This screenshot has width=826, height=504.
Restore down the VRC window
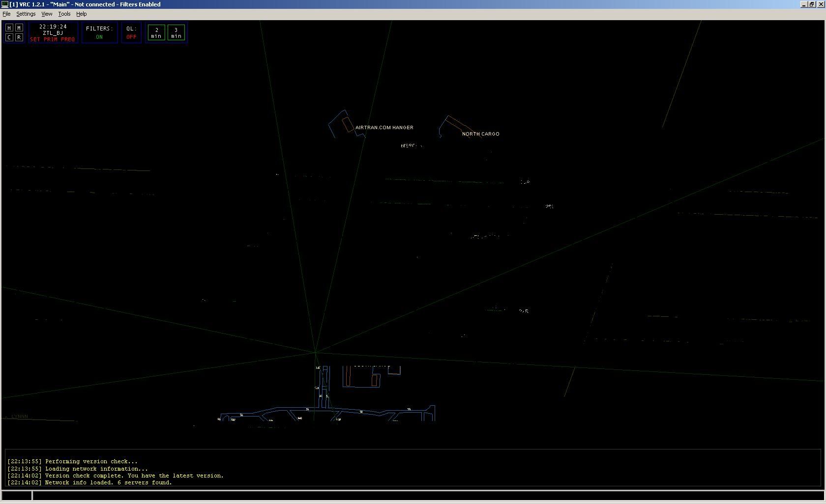812,4
